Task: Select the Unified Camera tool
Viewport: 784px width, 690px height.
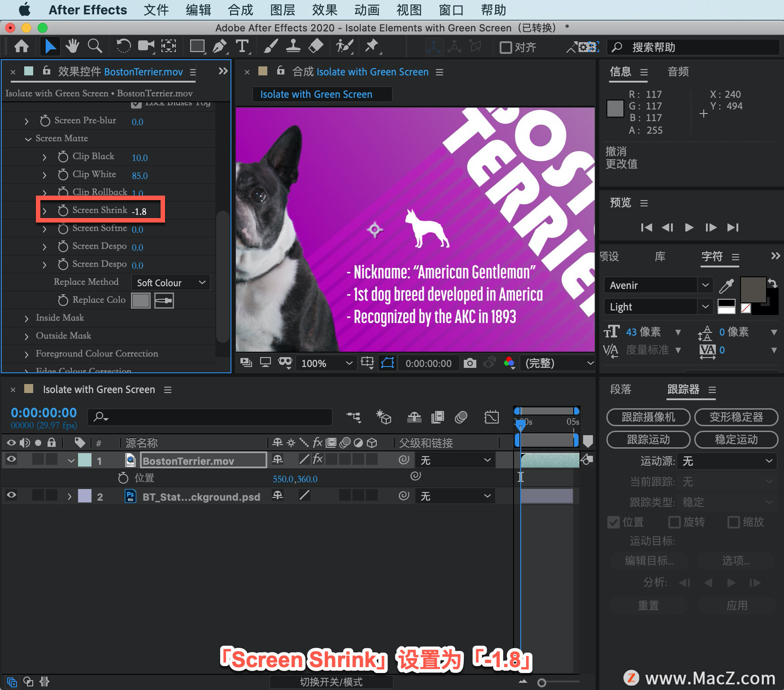Action: tap(146, 47)
